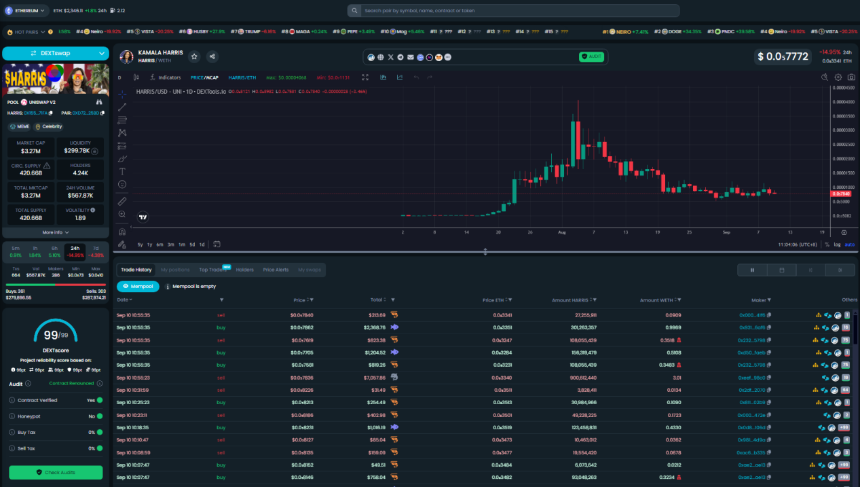Image resolution: width=860 pixels, height=487 pixels.
Task: Share the Kamala Harris pair
Action: point(212,56)
